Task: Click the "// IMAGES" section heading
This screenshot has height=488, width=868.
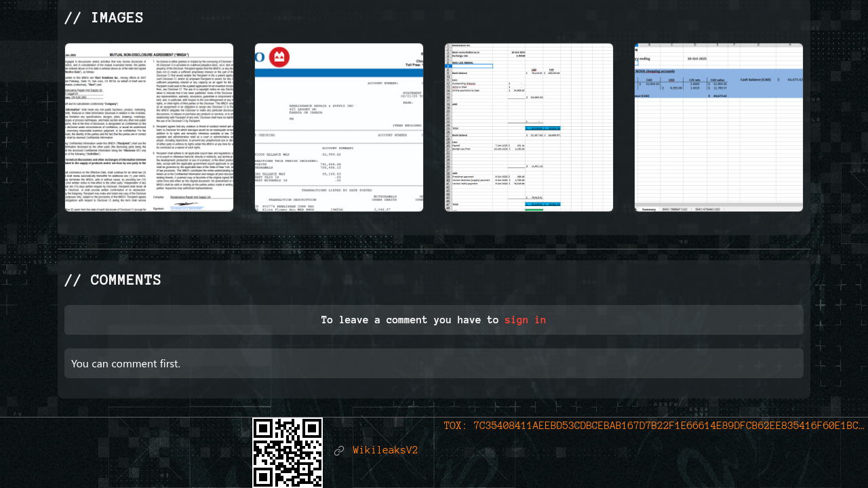Action: coord(104,18)
